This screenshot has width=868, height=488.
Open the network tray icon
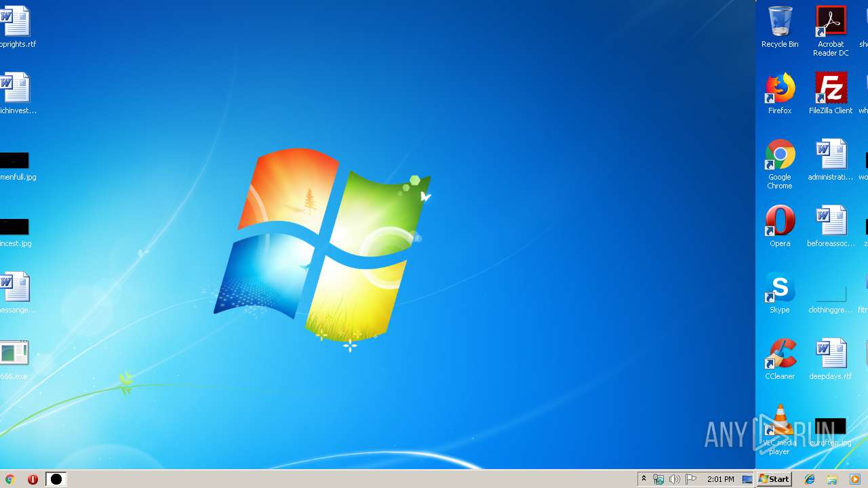[x=658, y=479]
